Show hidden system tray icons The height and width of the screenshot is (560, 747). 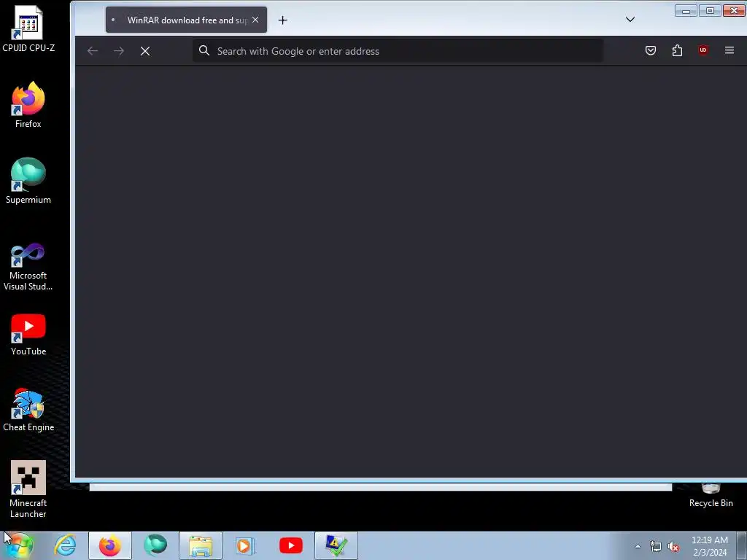638,546
